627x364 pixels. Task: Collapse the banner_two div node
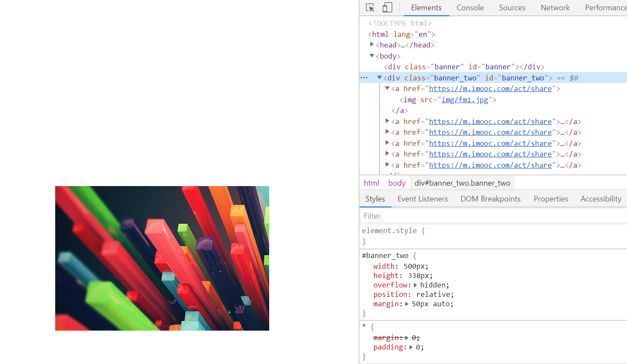point(379,77)
